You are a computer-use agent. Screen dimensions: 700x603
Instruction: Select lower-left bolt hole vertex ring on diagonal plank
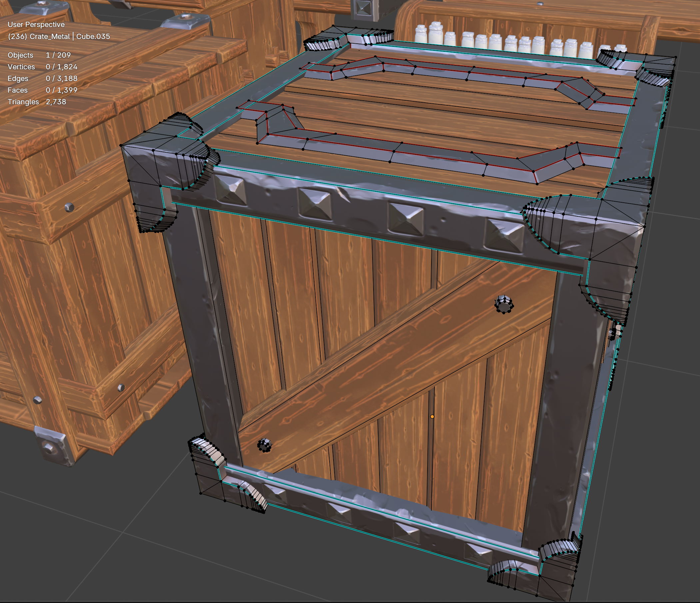(x=264, y=445)
